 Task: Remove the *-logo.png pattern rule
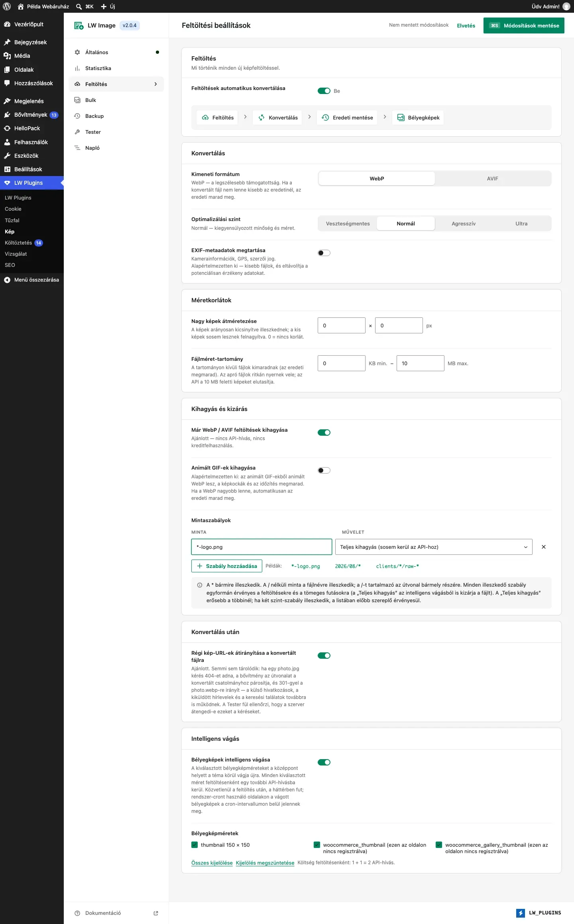point(544,547)
